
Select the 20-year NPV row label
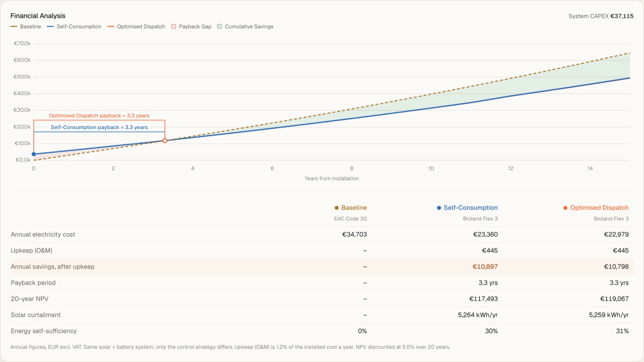pos(29,299)
